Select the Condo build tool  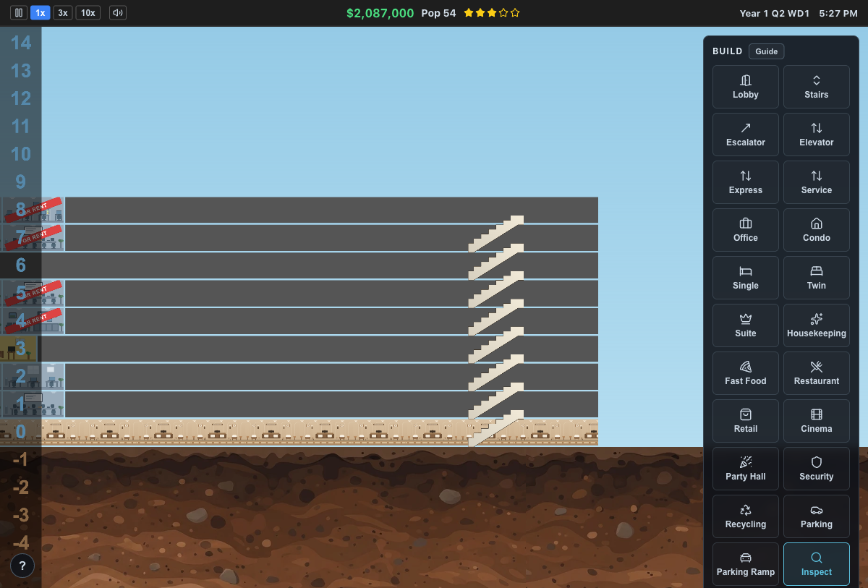pos(817,230)
